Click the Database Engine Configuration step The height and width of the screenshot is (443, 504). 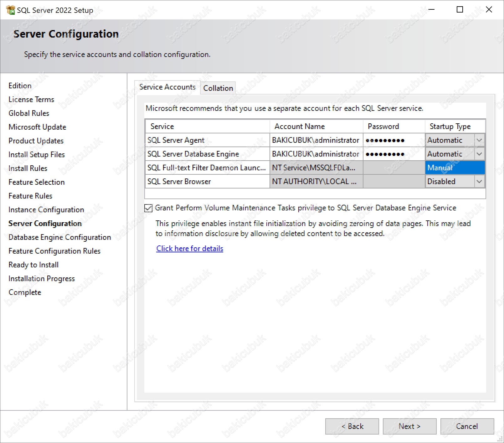click(60, 237)
